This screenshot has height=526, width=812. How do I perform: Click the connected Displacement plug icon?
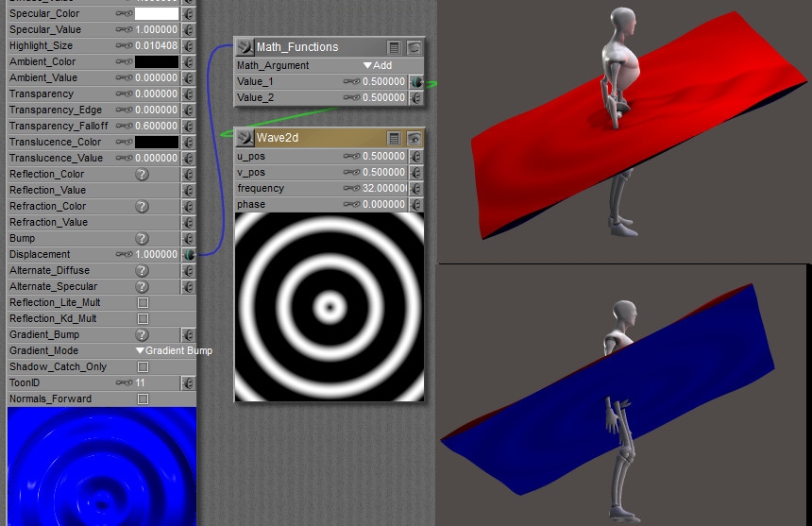tap(189, 254)
